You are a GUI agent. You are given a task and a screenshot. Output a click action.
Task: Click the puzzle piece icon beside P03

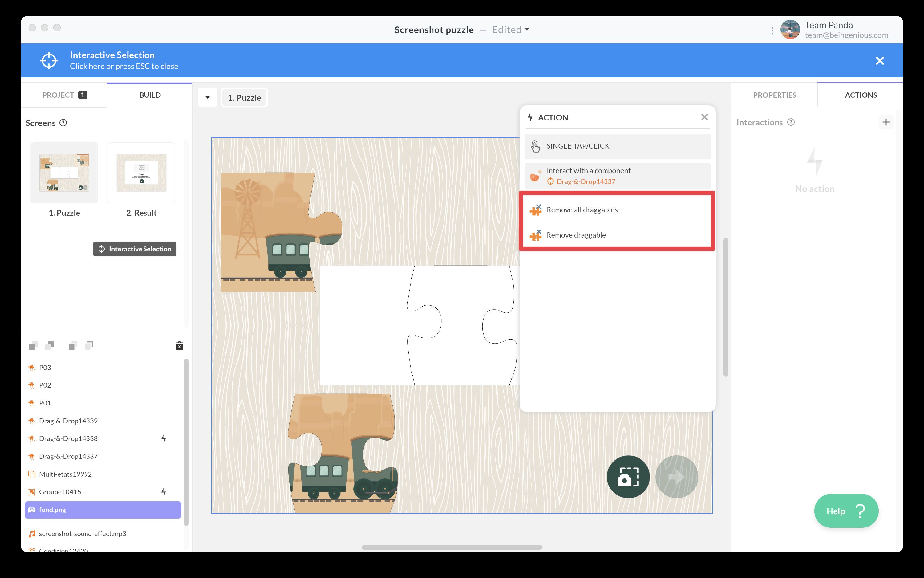point(32,367)
